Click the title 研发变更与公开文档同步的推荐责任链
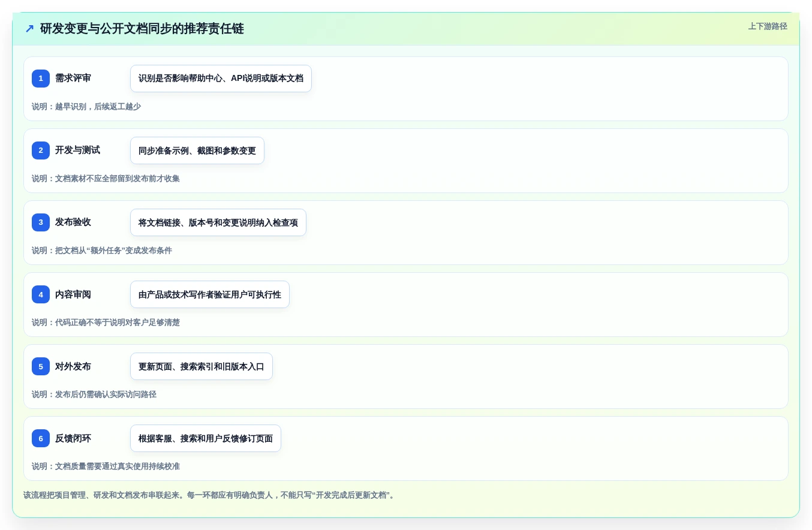This screenshot has width=812, height=530. [x=142, y=29]
